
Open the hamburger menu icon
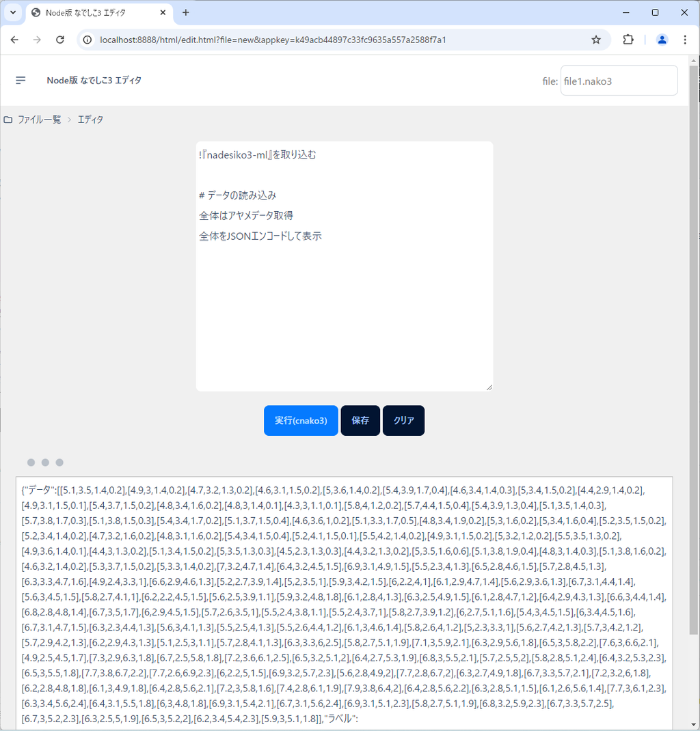pyautogui.click(x=21, y=81)
